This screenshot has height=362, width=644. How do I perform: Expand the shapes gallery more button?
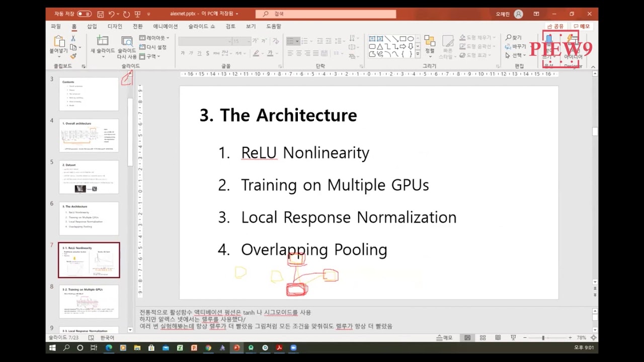coord(418,54)
